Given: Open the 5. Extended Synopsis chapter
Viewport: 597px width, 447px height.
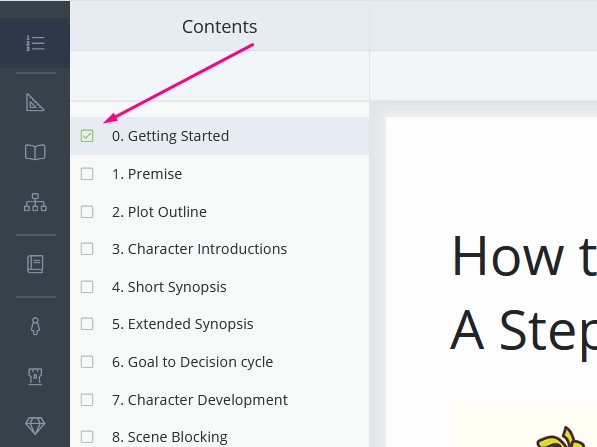Looking at the screenshot, I should 183,324.
